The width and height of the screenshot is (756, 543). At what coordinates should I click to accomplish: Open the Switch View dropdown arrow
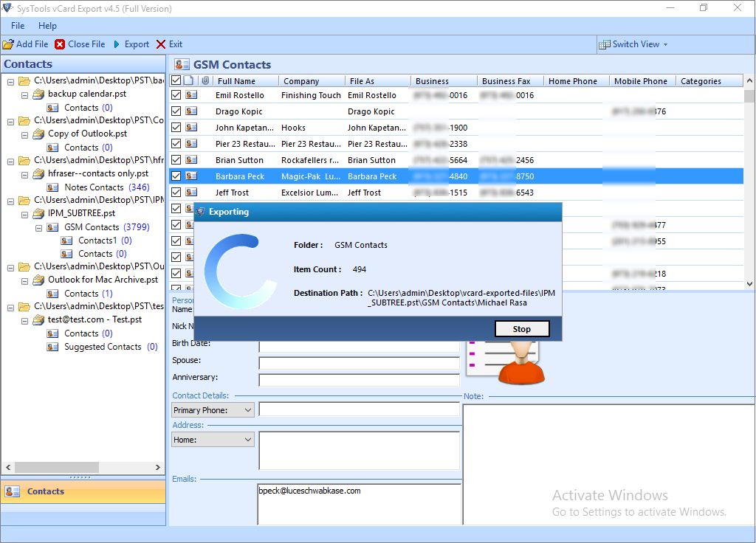coord(666,44)
